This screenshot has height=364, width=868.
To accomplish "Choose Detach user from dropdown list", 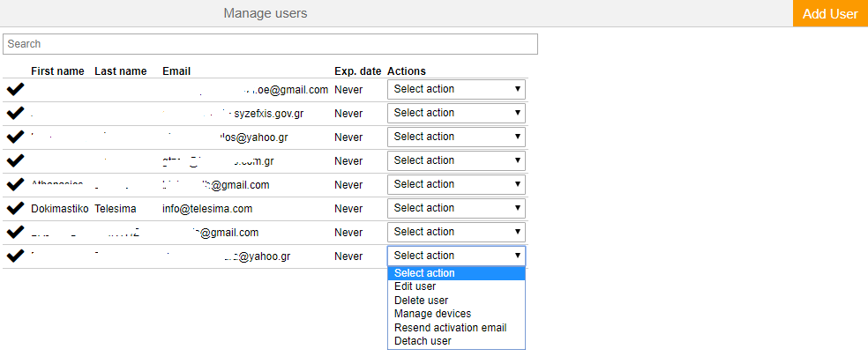I will 456,341.
